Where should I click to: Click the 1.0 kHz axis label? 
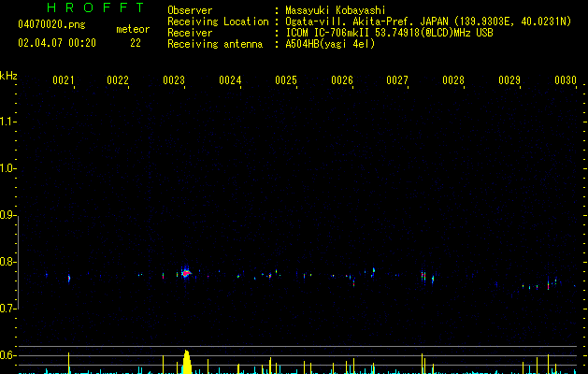tap(7, 168)
